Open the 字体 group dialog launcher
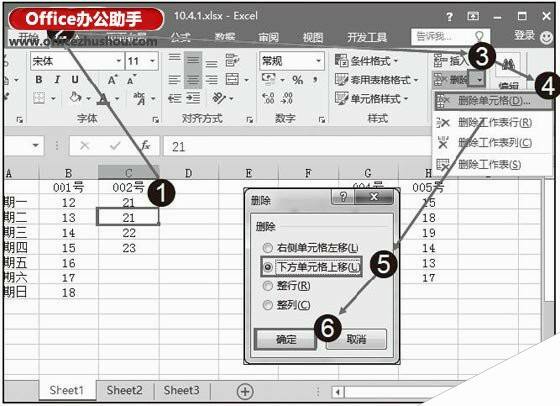 click(156, 120)
